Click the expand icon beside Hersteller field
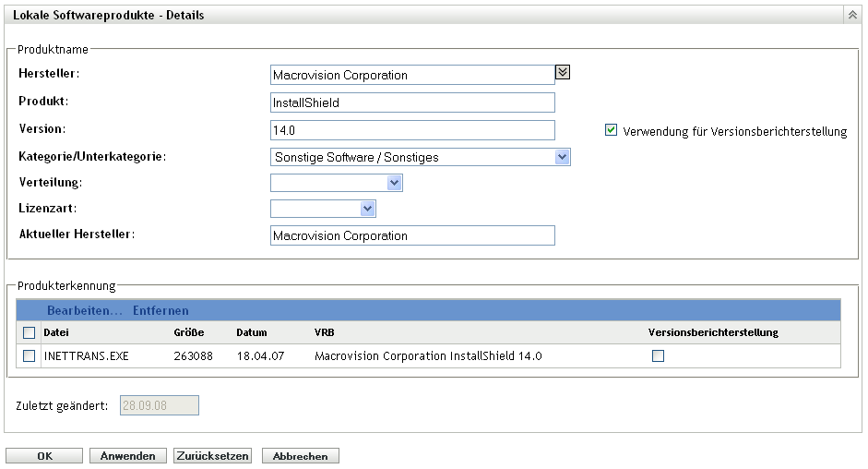The image size is (868, 469). 563,71
